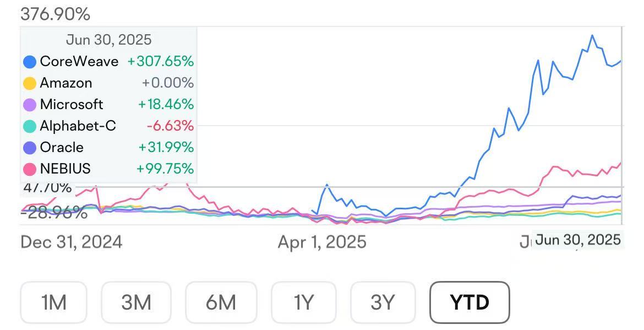The height and width of the screenshot is (330, 644).
Task: Select Microsoft label in legend
Action: tap(72, 104)
